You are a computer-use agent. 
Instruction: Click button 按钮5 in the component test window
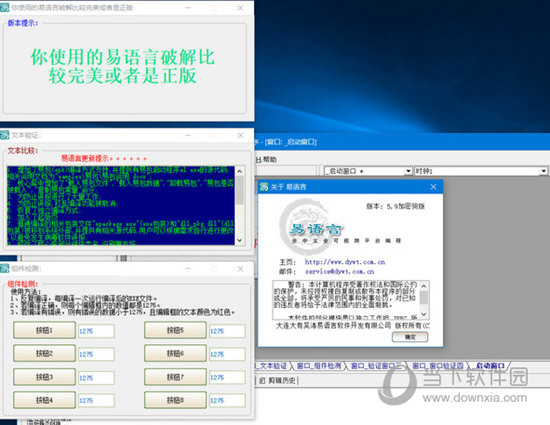[x=175, y=330]
